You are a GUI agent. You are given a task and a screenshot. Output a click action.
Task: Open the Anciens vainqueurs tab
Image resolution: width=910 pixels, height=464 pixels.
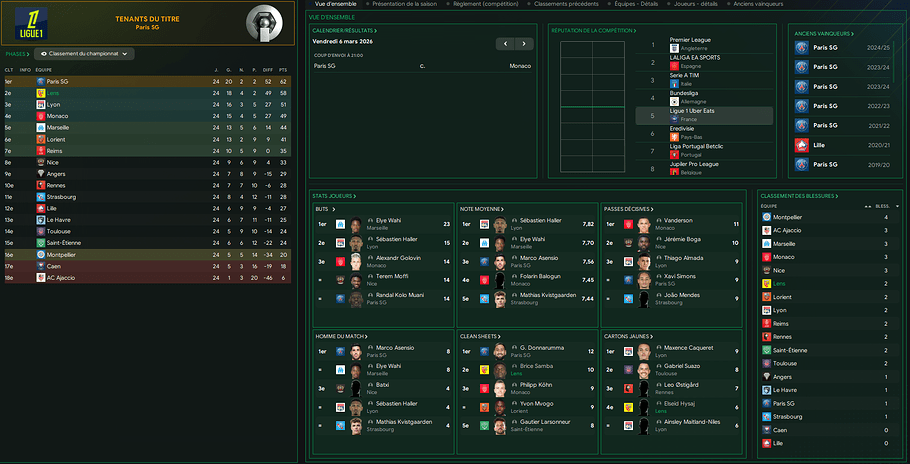[x=758, y=3]
